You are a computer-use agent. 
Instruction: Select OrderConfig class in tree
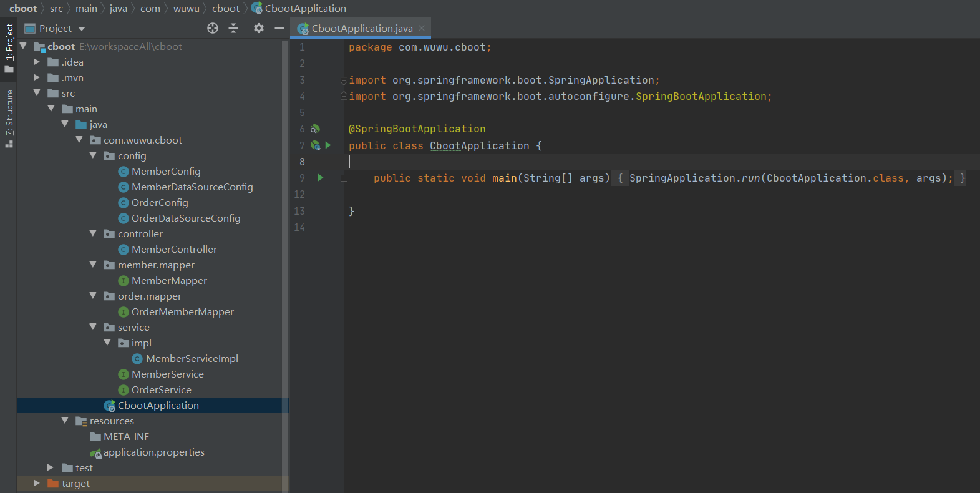160,202
